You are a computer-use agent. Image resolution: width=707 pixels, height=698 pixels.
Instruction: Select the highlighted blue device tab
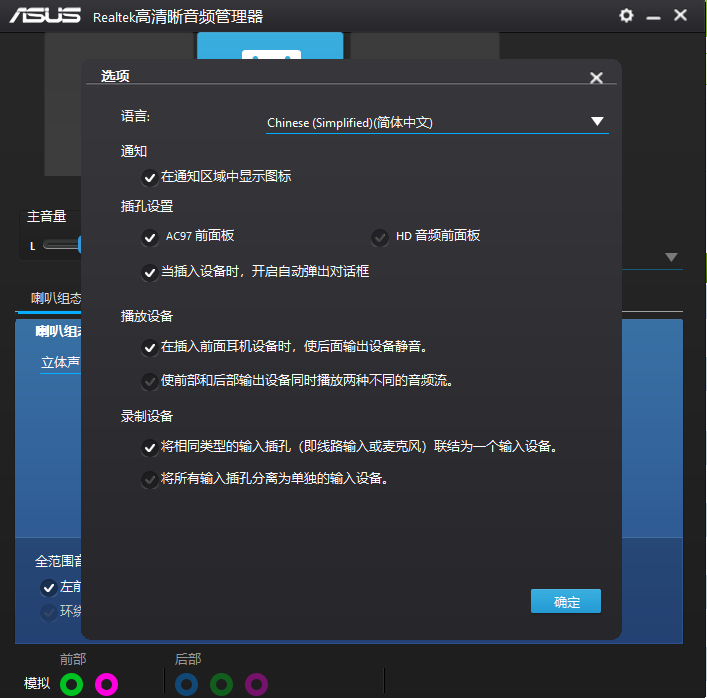[270, 46]
